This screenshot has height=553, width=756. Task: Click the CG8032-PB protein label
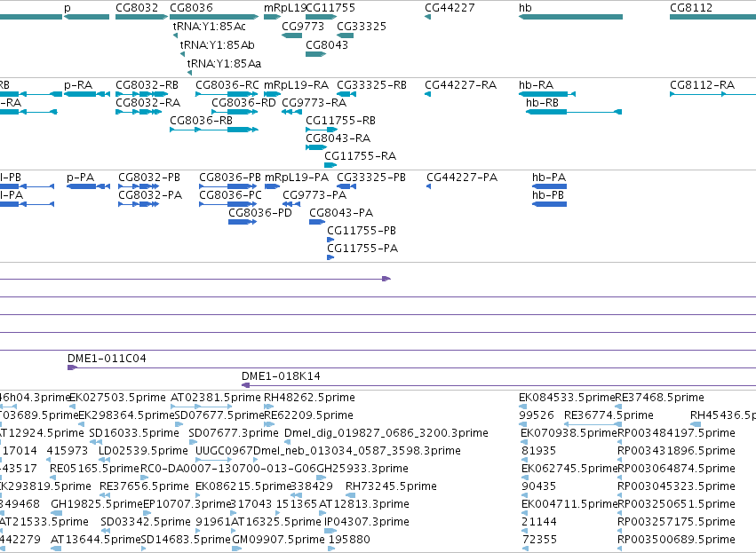[x=149, y=178]
